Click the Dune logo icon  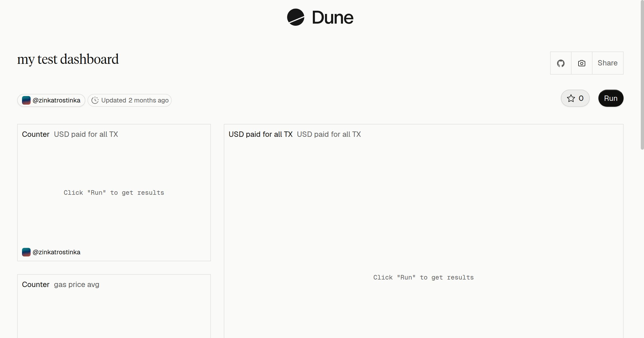[x=295, y=17]
